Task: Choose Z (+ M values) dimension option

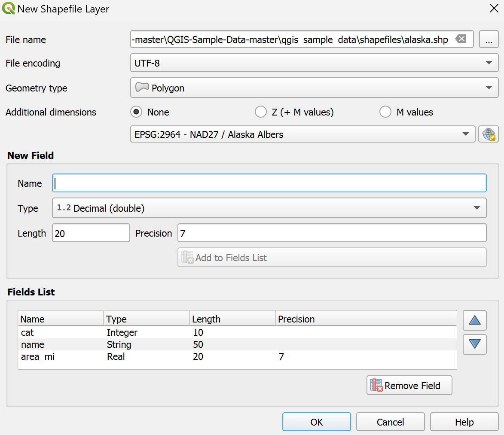Action: point(261,112)
